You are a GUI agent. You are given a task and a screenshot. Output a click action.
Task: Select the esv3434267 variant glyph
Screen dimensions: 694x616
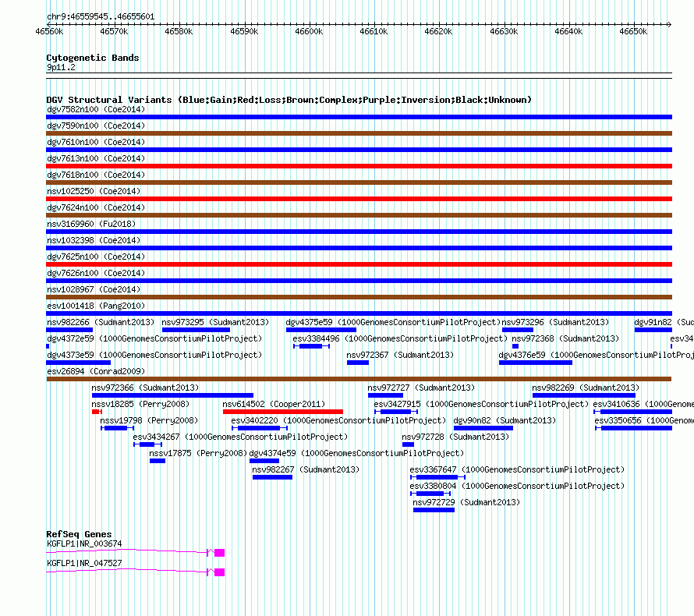pyautogui.click(x=148, y=444)
